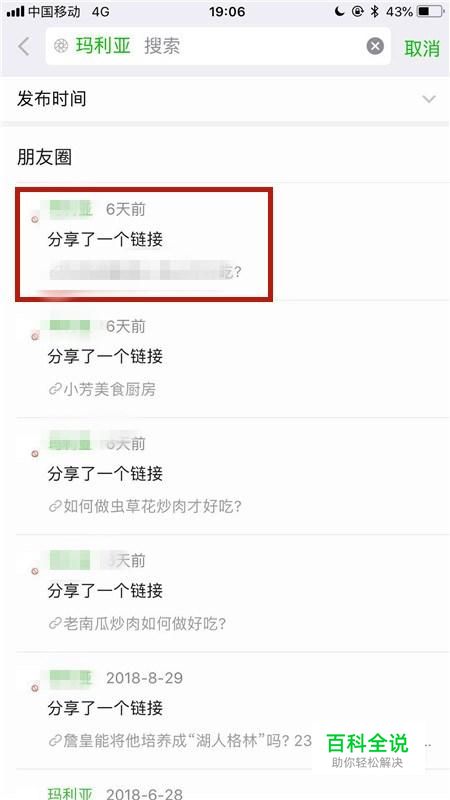Tap the Bluetooth icon in status bar
Image resolution: width=450 pixels, height=800 pixels.
point(374,12)
